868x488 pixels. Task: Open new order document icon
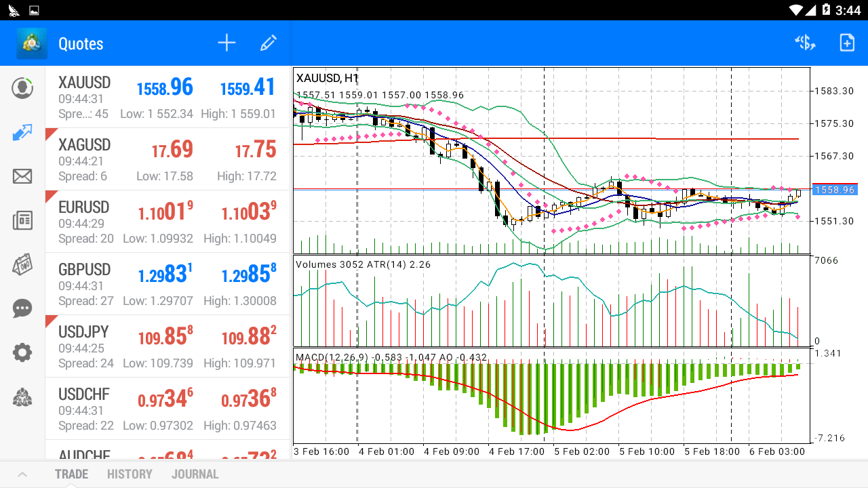point(847,43)
